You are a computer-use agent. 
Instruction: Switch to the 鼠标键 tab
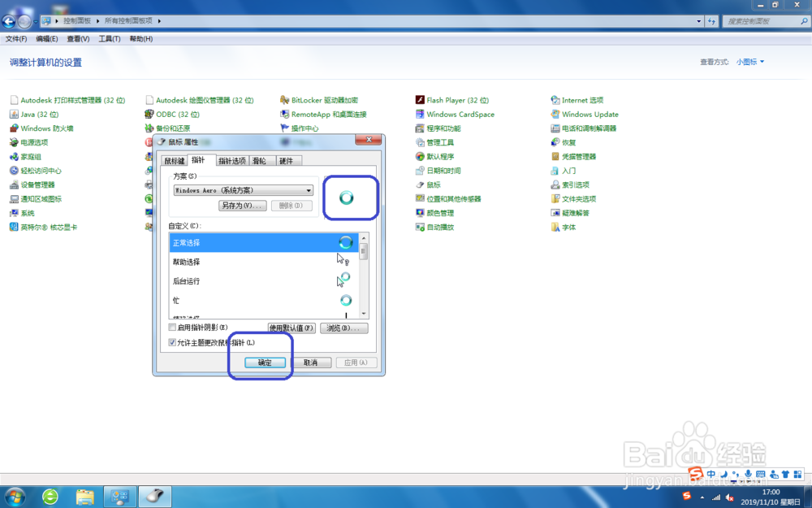(x=174, y=161)
